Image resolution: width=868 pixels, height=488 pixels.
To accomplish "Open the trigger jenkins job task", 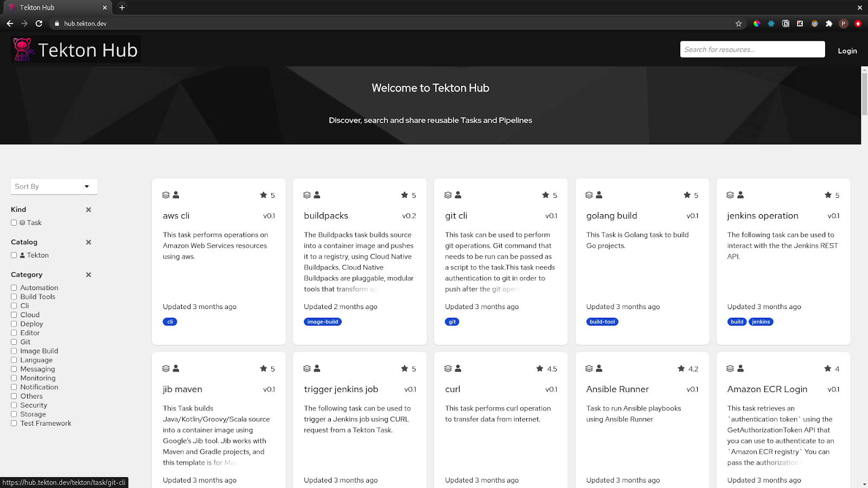I will [x=341, y=389].
